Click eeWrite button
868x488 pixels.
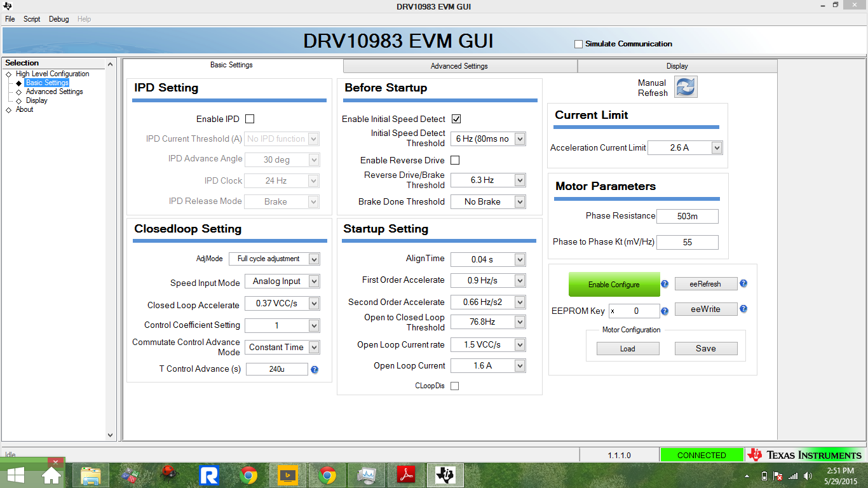pyautogui.click(x=705, y=309)
